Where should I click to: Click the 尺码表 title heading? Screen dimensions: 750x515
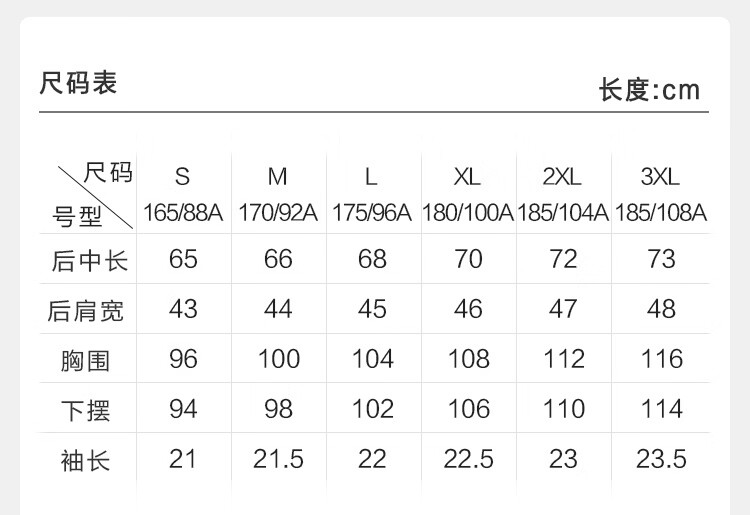coord(78,83)
